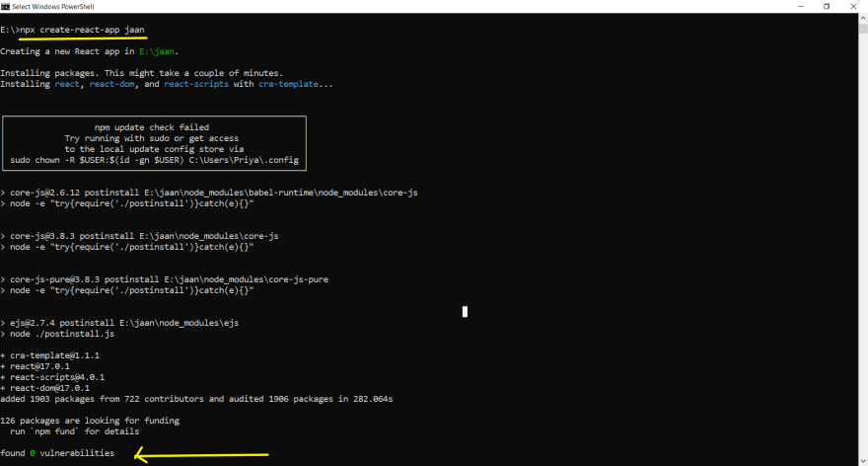Click the added 1903 packages line

(196, 399)
